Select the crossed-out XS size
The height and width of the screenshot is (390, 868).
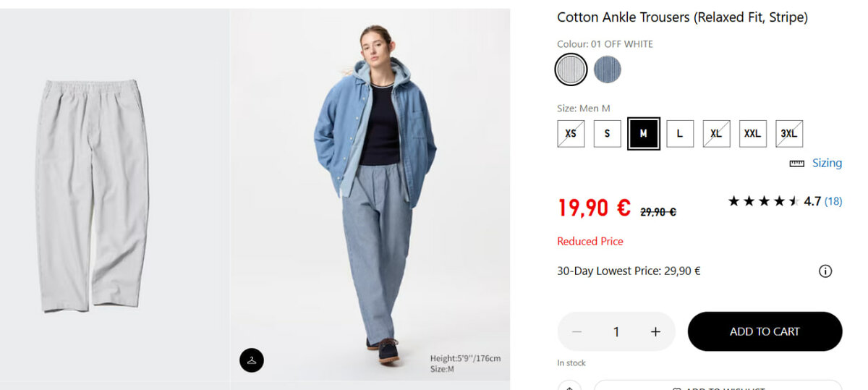[571, 134]
